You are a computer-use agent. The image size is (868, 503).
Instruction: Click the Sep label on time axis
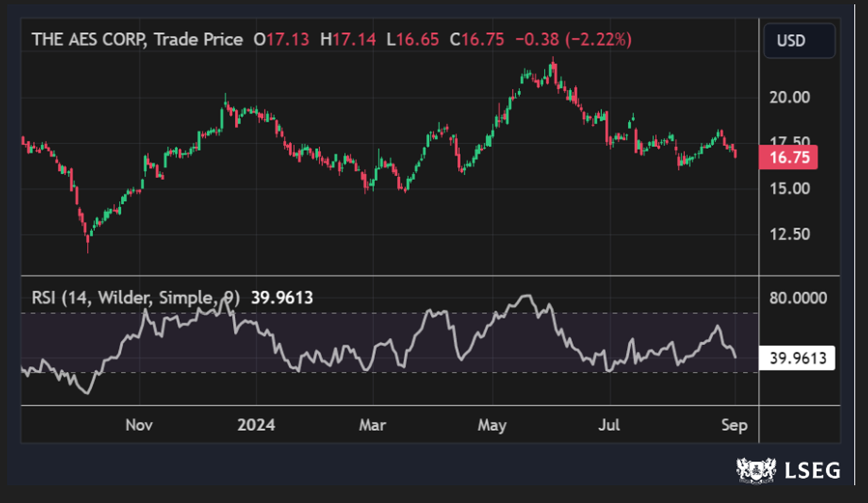click(x=734, y=425)
